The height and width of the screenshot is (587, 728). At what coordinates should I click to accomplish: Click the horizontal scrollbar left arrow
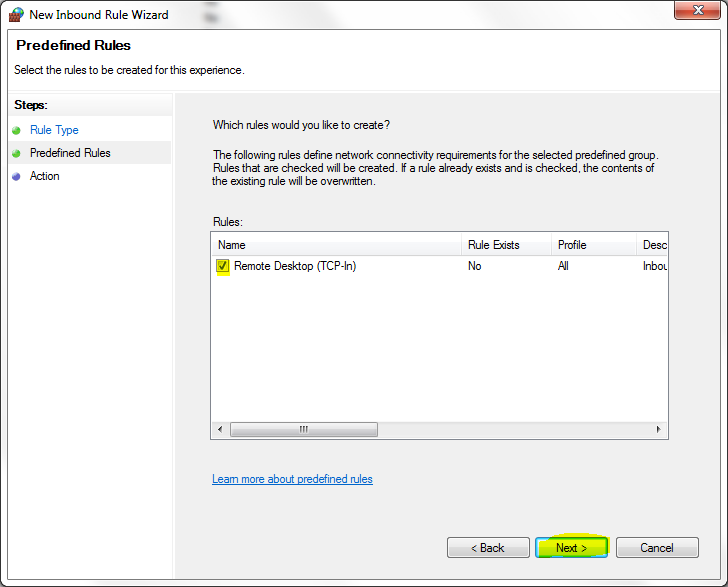[x=220, y=429]
